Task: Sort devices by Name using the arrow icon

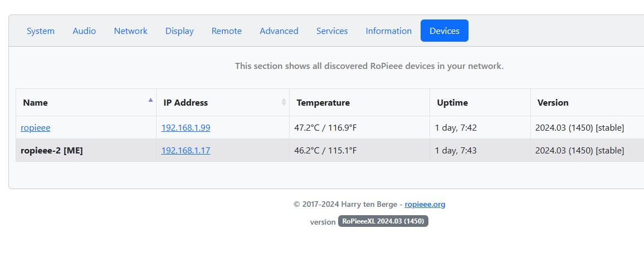Action: tap(151, 100)
